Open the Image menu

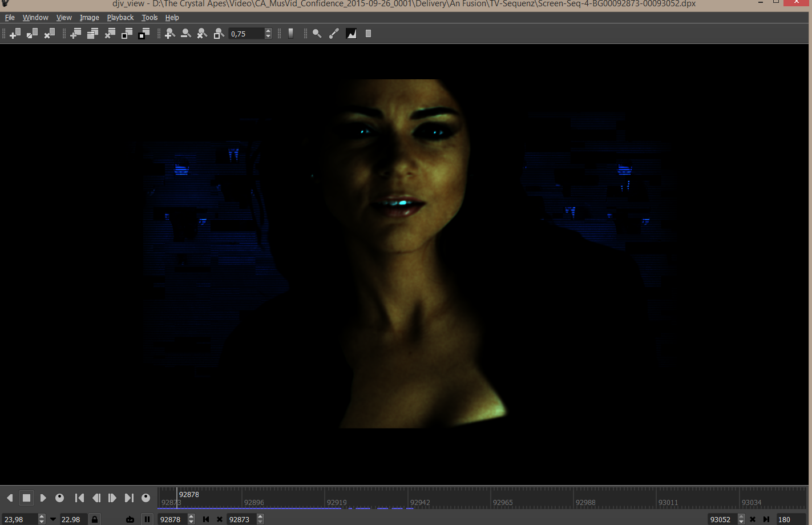coord(89,18)
